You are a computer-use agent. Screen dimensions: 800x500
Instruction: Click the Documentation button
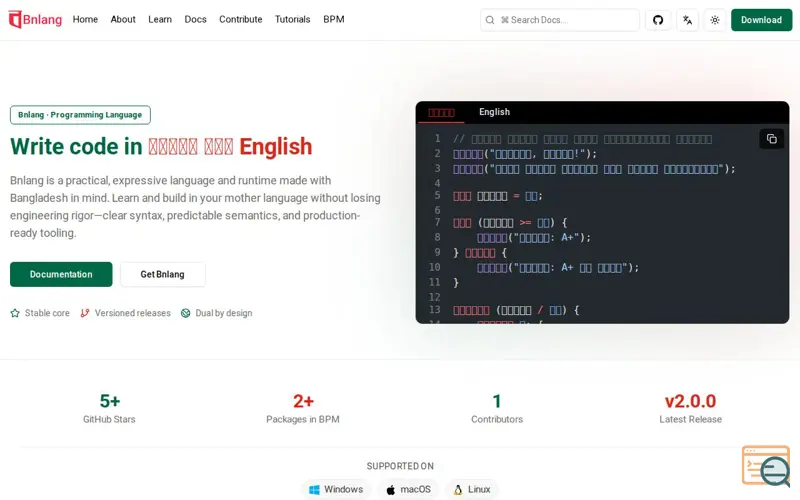(61, 274)
